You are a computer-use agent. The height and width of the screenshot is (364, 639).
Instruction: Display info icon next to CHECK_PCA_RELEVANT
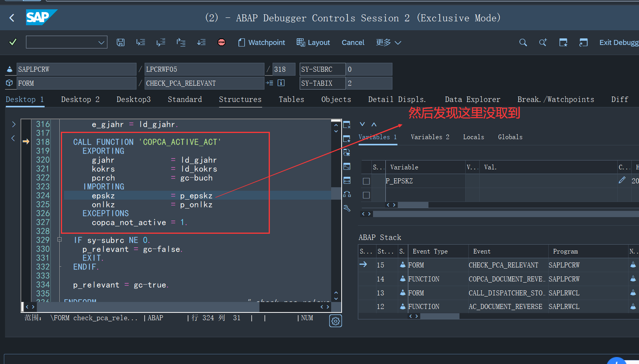(x=281, y=83)
